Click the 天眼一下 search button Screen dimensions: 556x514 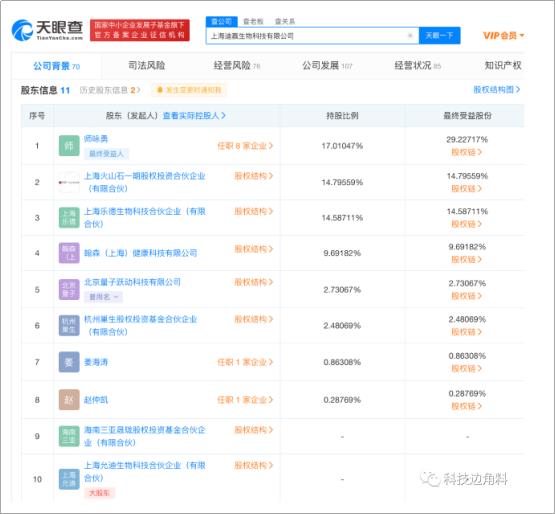pos(439,35)
